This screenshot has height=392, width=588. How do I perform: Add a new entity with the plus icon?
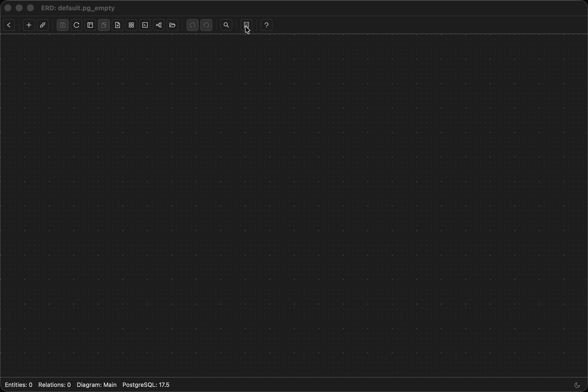tap(28, 25)
